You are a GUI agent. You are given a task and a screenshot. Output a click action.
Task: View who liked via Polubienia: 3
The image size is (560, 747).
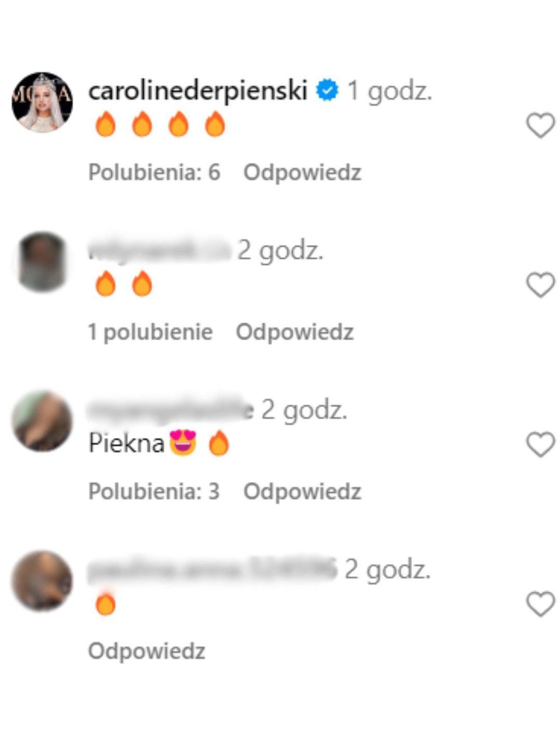154,491
